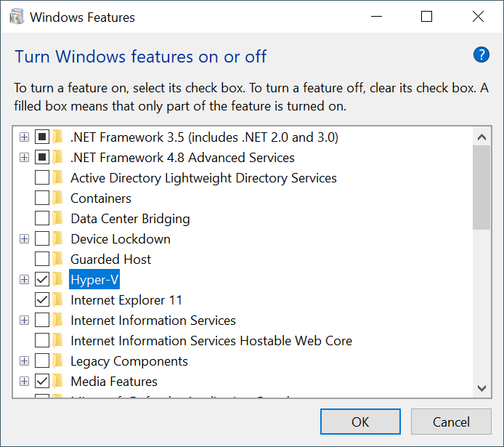Disable the Internet Explorer 11 checkbox
Screen dimensions: 504x447
coord(42,300)
